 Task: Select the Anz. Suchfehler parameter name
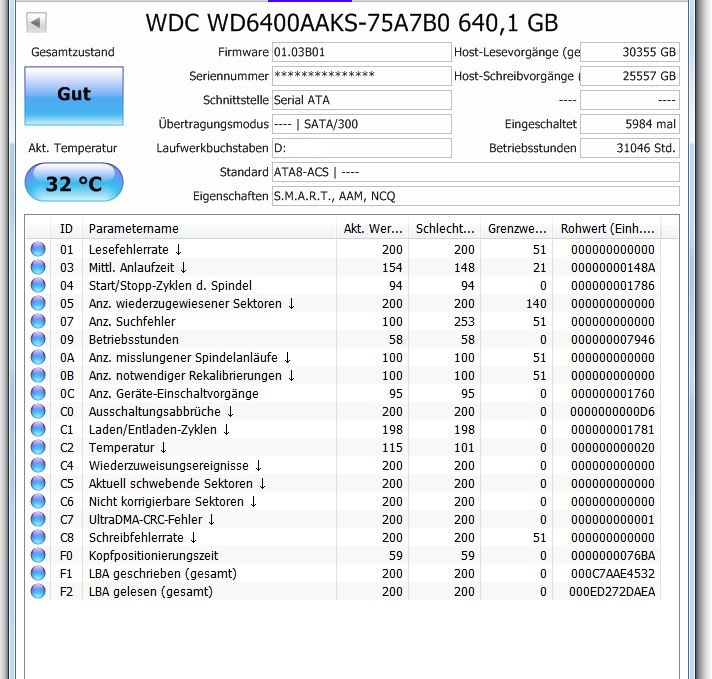click(132, 322)
